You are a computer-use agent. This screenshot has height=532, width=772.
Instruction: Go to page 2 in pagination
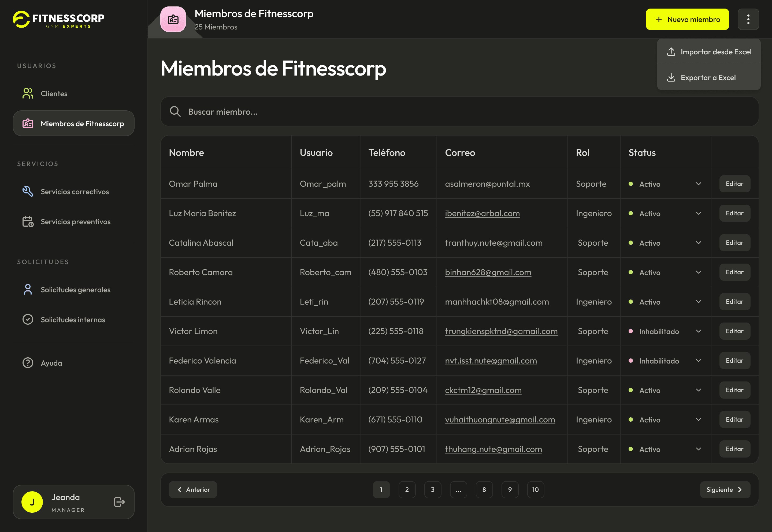pyautogui.click(x=407, y=489)
